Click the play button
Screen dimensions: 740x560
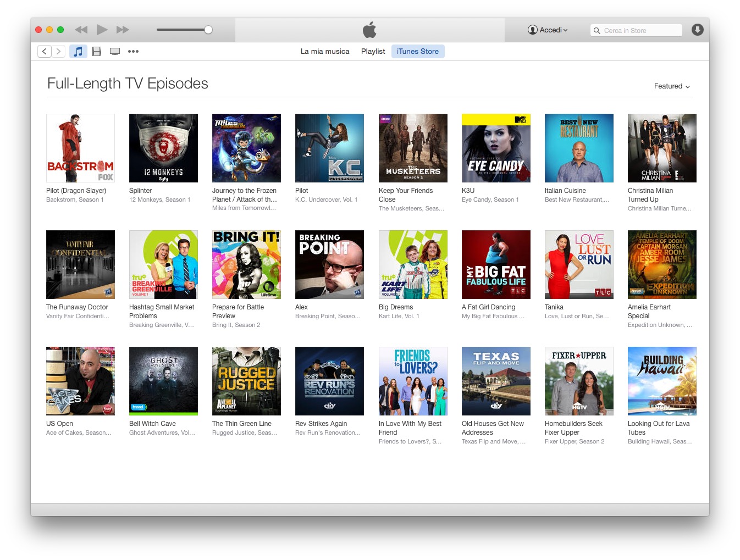click(102, 30)
